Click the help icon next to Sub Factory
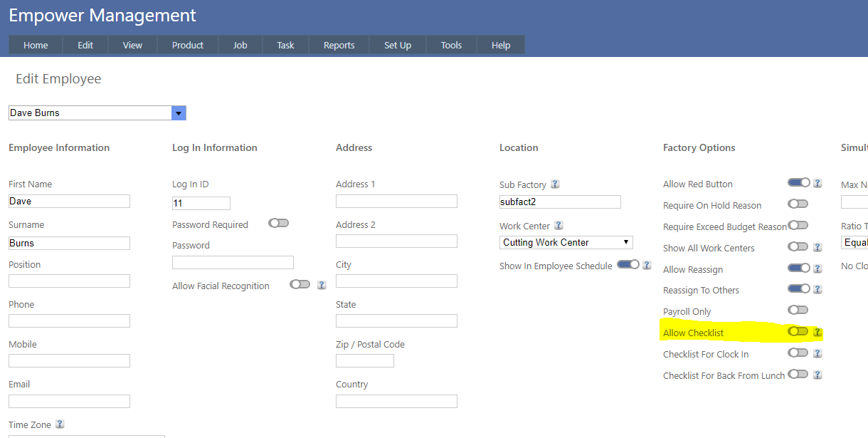The image size is (868, 438). tap(555, 184)
